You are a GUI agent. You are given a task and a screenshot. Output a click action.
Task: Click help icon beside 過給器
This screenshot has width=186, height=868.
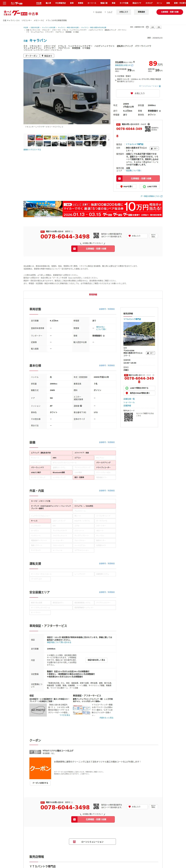point(81,406)
